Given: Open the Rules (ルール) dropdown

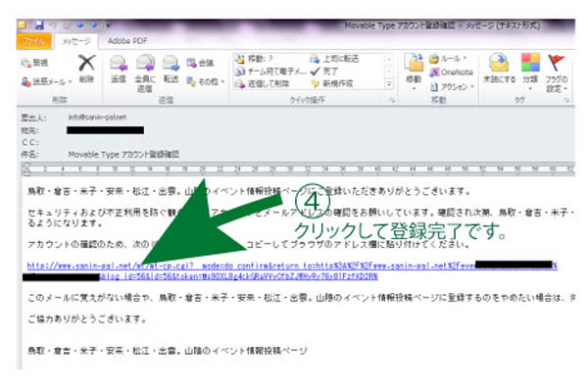Looking at the screenshot, I should pos(454,59).
